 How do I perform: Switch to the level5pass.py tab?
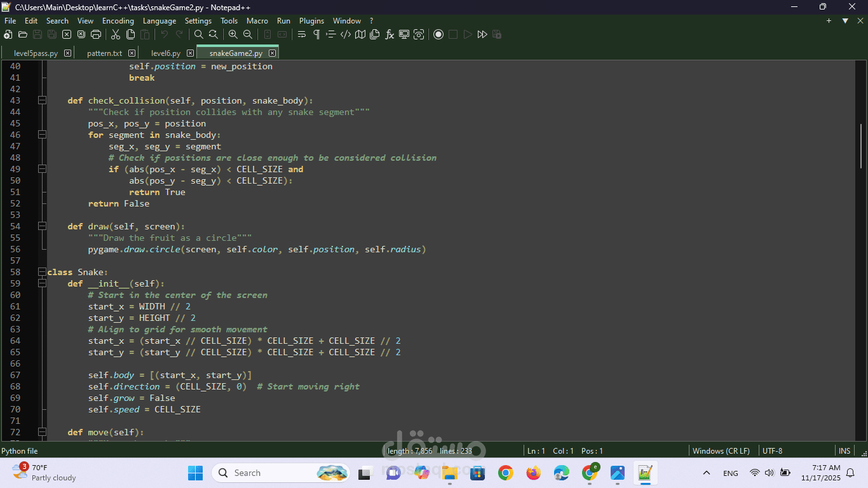(36, 53)
